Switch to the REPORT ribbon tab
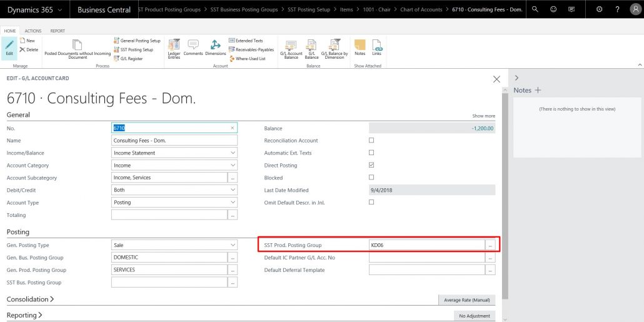Image resolution: width=644 pixels, height=322 pixels. 58,31
